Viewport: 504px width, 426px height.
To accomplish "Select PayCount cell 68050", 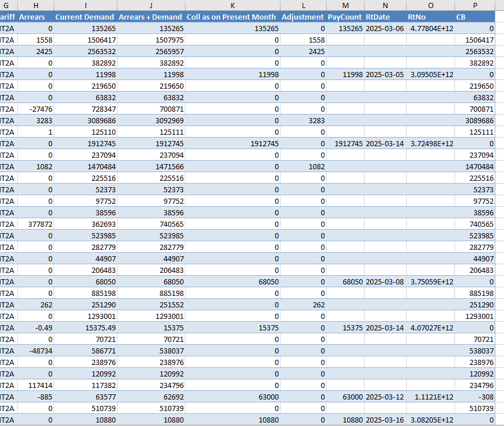I will 345,282.
